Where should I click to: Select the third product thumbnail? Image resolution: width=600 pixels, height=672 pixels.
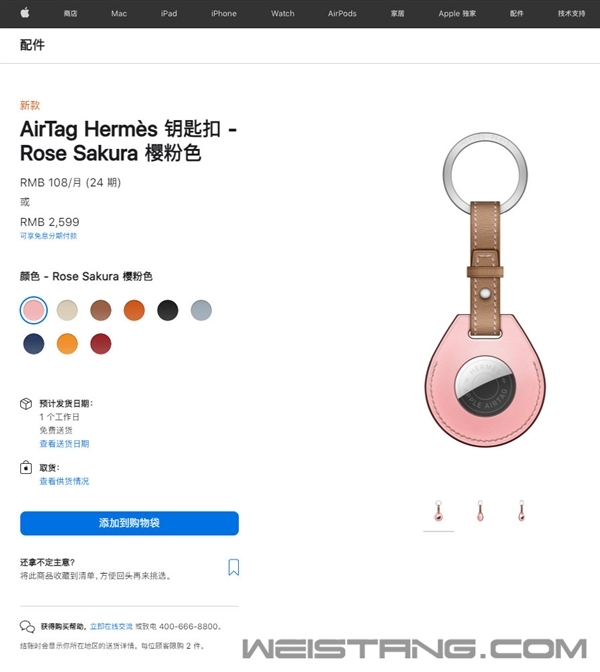tap(521, 511)
